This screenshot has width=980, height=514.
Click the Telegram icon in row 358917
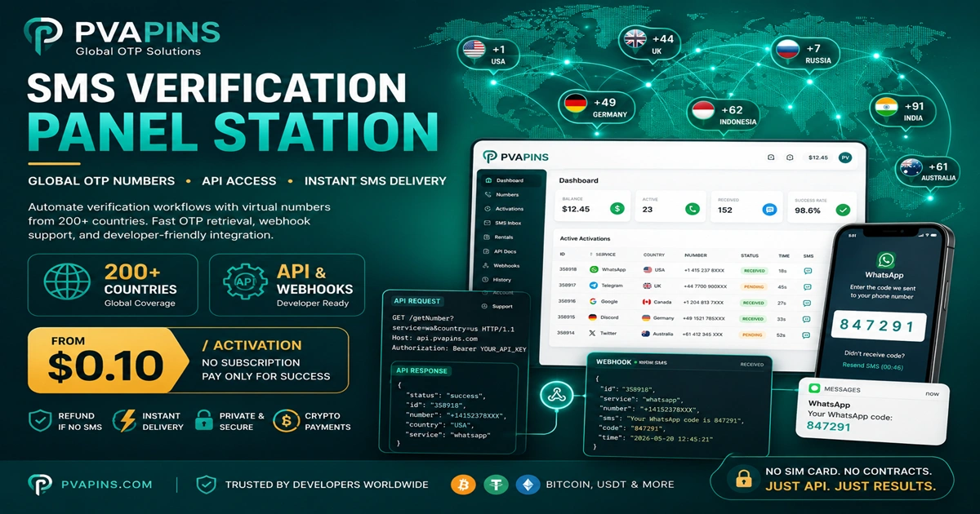tap(594, 286)
